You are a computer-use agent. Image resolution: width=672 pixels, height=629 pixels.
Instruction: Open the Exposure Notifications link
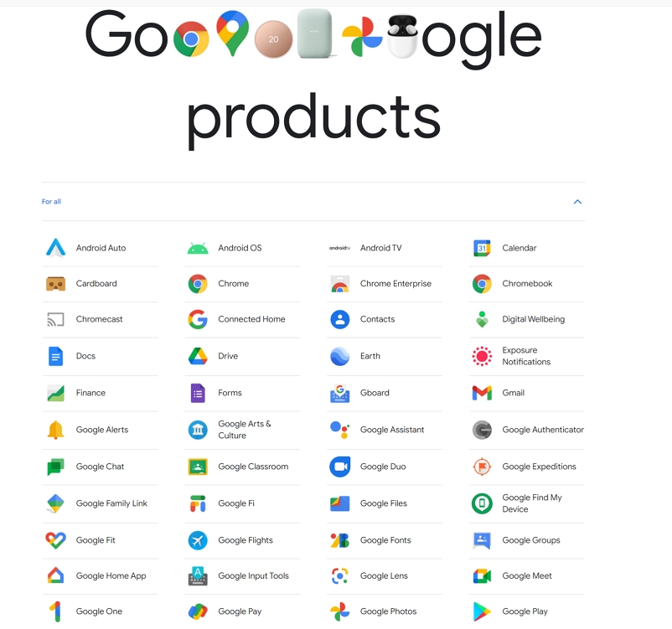click(526, 356)
